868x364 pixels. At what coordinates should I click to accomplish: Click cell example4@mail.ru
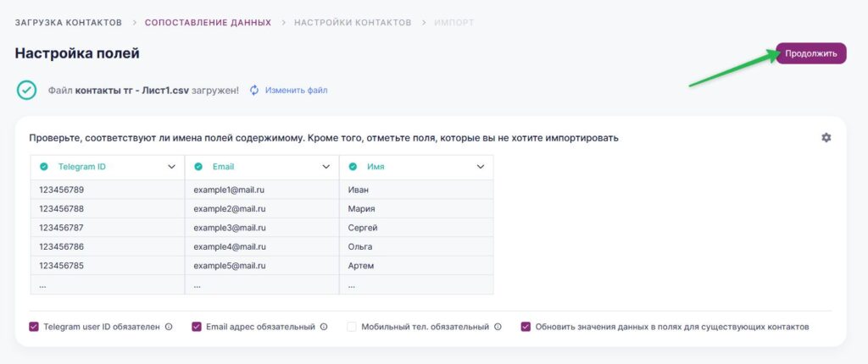(262, 246)
